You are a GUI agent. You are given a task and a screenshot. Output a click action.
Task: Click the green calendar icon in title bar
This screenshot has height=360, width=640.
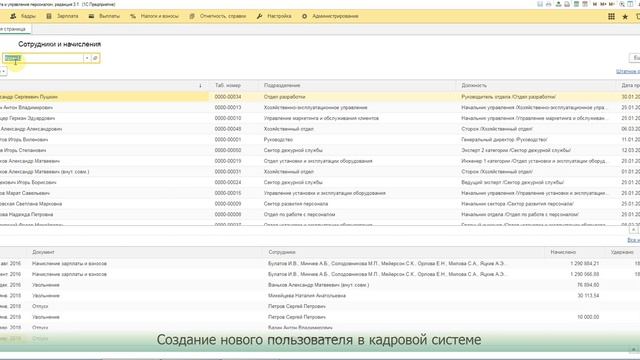tap(576, 4)
